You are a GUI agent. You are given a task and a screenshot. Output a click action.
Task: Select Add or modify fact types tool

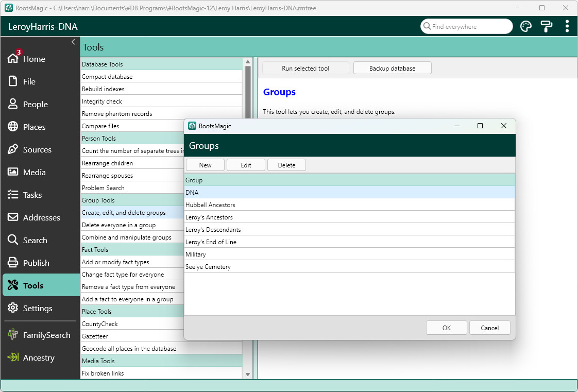point(132,262)
